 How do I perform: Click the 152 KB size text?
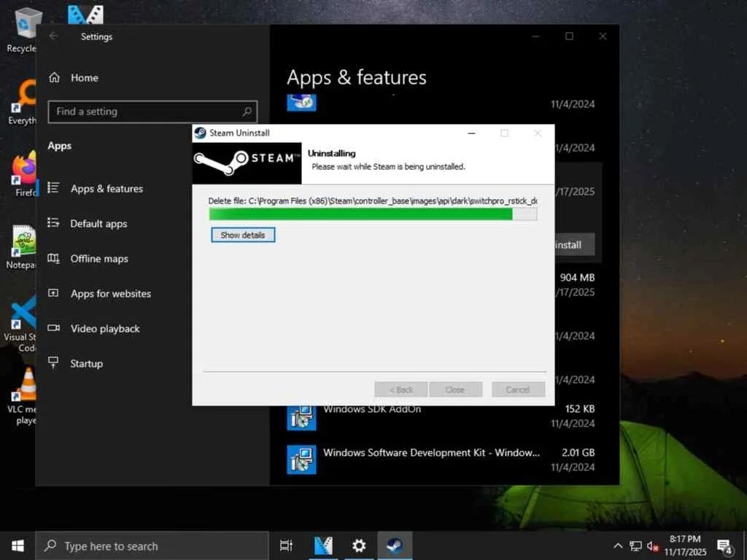point(580,408)
